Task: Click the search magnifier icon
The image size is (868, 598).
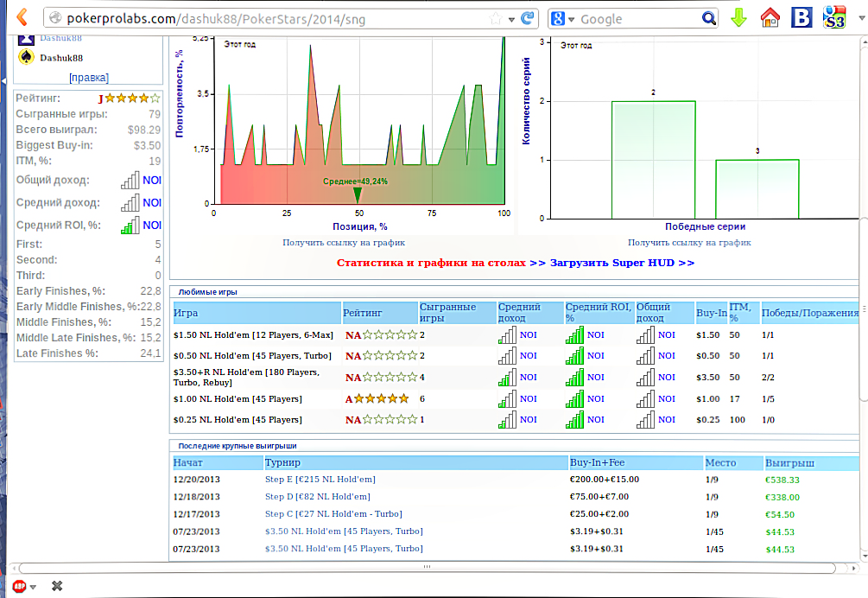Action: (x=708, y=19)
